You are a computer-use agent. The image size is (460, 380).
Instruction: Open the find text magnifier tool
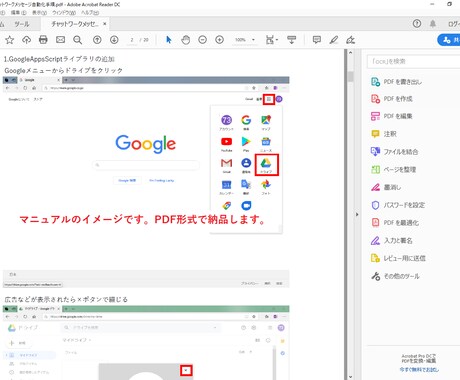(77, 40)
